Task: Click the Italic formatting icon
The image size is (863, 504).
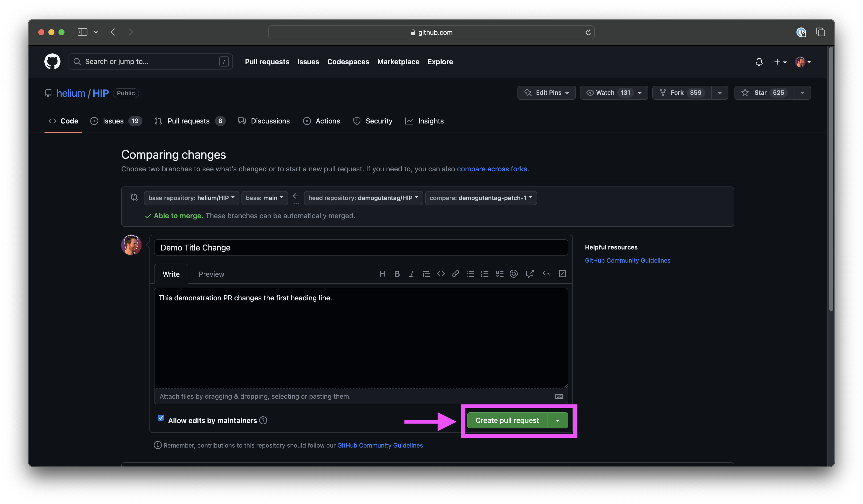Action: (x=411, y=274)
